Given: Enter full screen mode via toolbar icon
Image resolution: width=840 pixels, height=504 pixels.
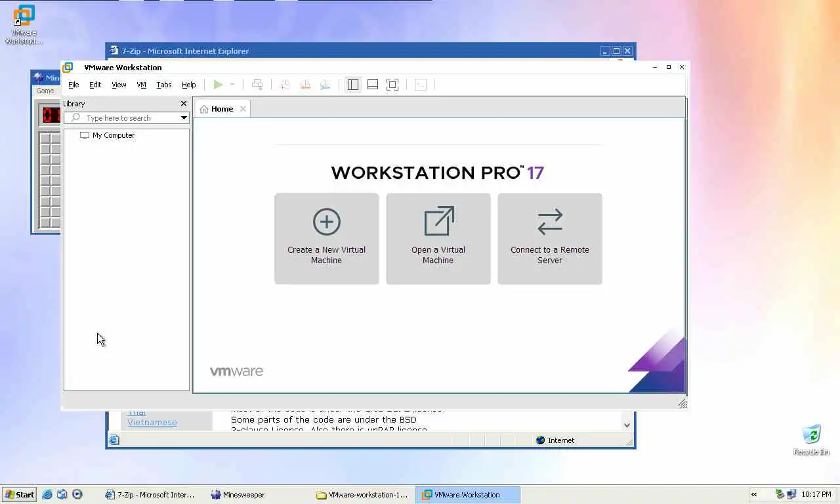Looking at the screenshot, I should coord(392,85).
